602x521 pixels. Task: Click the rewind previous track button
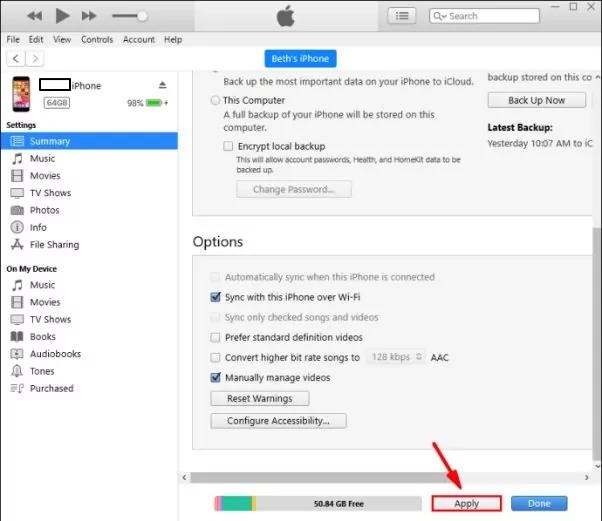pos(34,16)
